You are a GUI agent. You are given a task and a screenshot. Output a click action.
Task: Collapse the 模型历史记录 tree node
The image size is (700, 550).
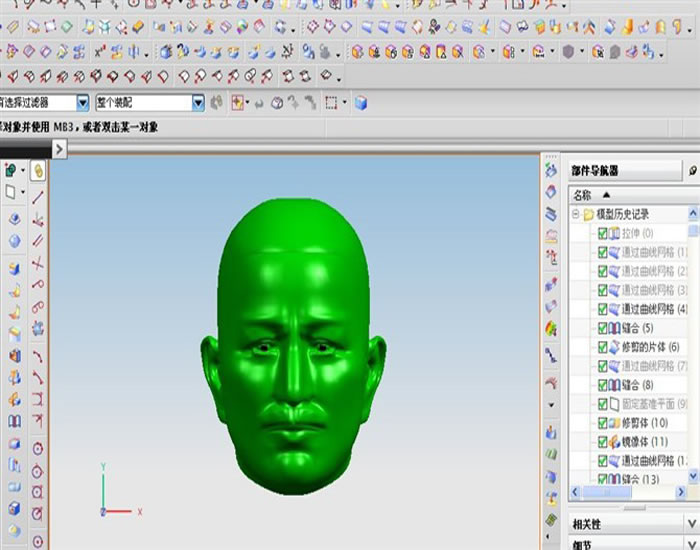tap(576, 214)
